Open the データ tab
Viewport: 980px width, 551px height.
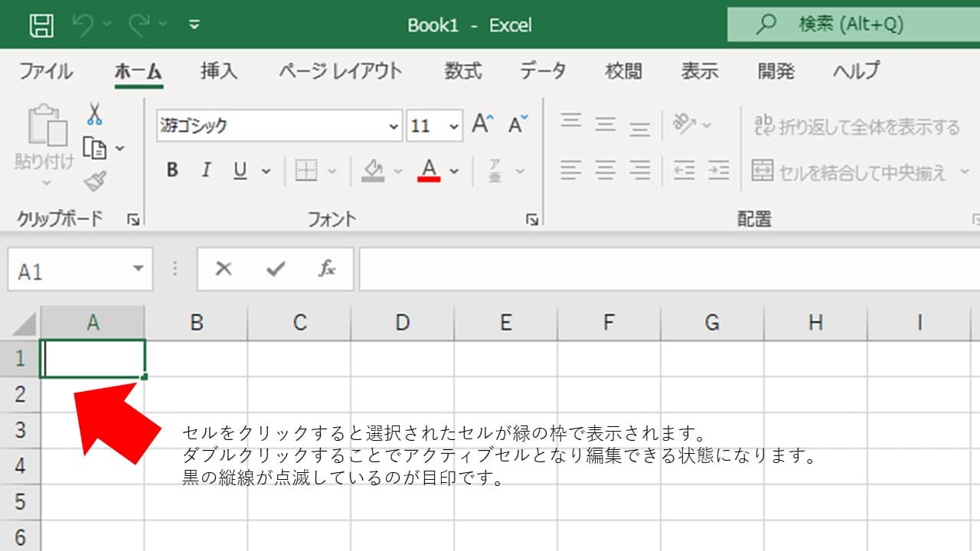[543, 71]
